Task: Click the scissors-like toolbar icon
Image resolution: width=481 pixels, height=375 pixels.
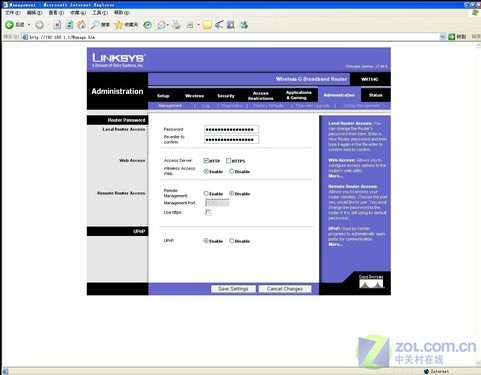Action: [x=219, y=25]
